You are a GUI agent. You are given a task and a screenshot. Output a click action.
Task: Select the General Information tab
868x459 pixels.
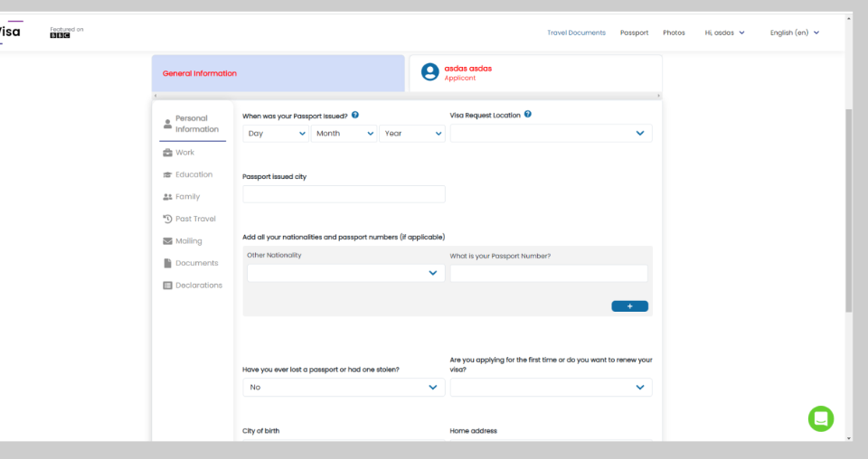click(x=278, y=73)
